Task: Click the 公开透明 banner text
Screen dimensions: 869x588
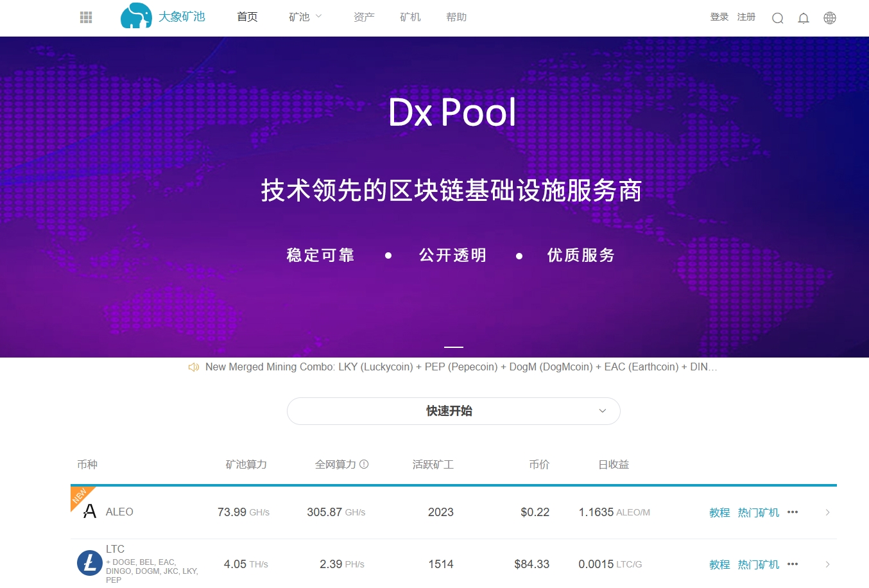Action: tap(453, 255)
